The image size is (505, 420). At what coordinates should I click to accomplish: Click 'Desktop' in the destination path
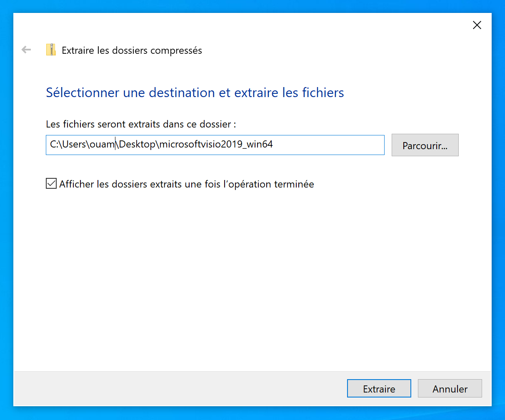(137, 145)
